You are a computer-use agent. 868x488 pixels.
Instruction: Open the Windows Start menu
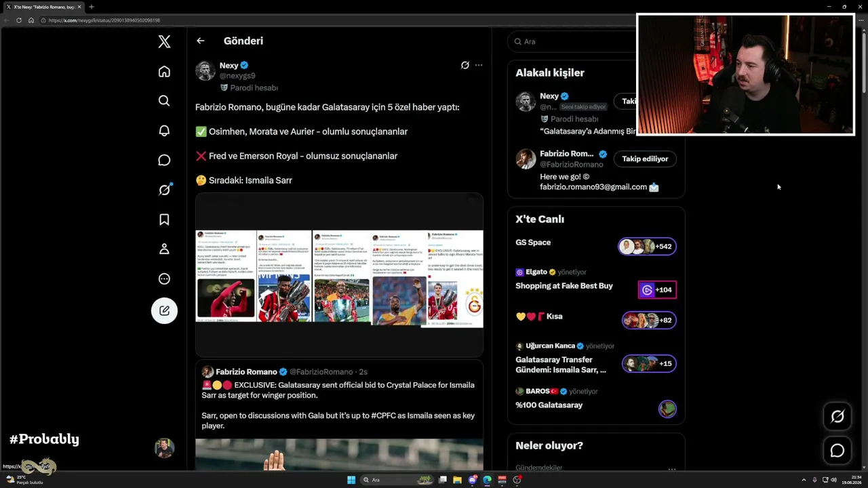coord(351,480)
